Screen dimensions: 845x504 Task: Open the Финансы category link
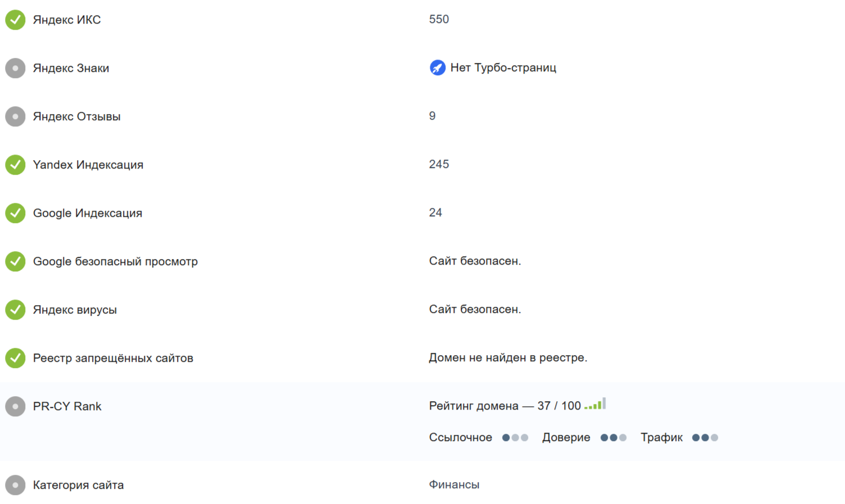(454, 484)
